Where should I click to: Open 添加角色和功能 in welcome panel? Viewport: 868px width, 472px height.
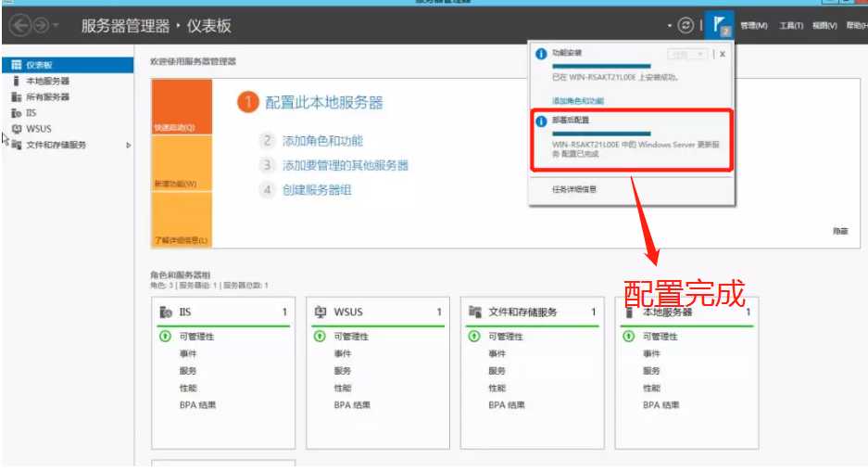[x=322, y=141]
